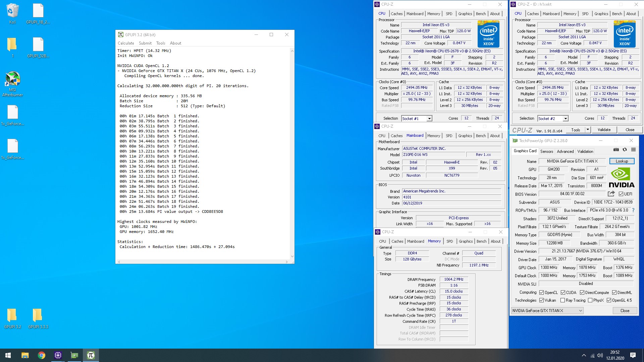644x362 pixels.
Task: Switch to the Sensors tab in GPU-Z
Action: pos(547,151)
